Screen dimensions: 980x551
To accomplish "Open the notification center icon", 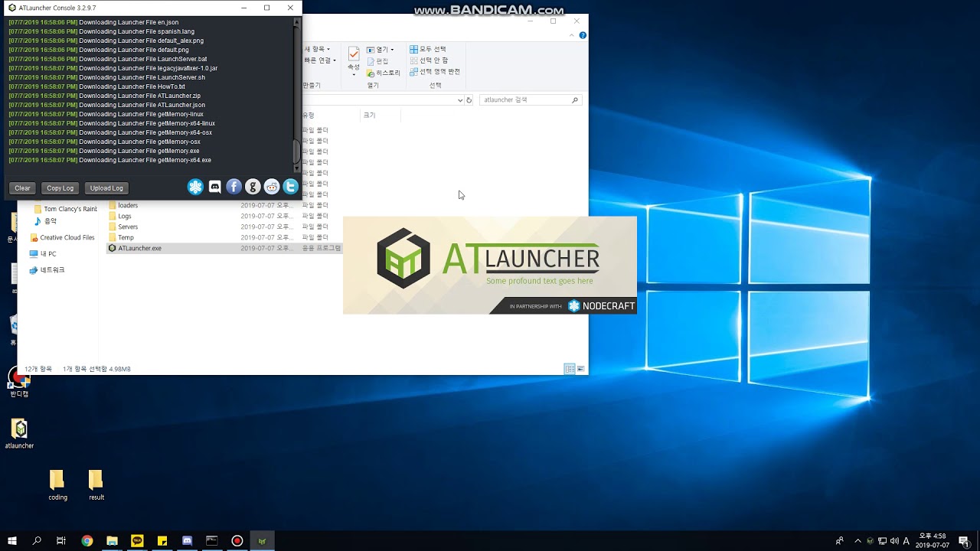I will click(963, 541).
